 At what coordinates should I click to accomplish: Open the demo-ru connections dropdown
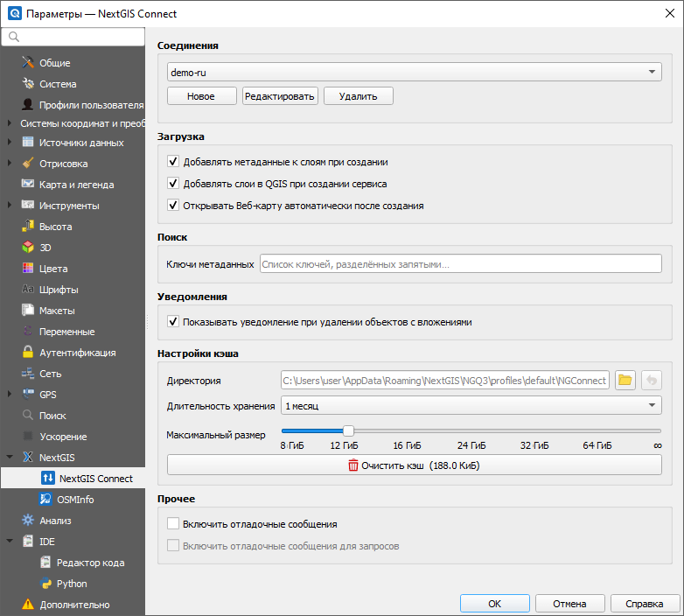415,72
